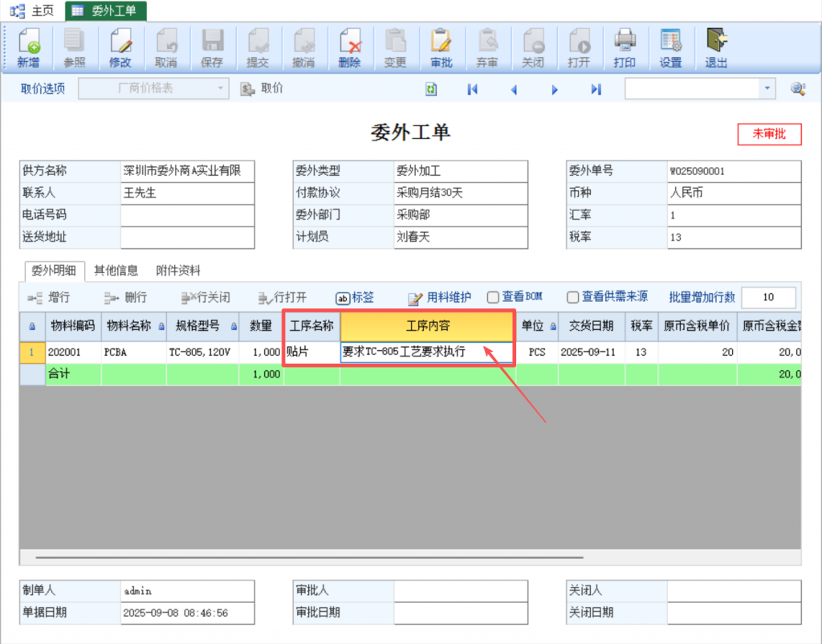Click the 审批 (Approve) toolbar icon
This screenshot has width=822, height=644.
[x=441, y=48]
